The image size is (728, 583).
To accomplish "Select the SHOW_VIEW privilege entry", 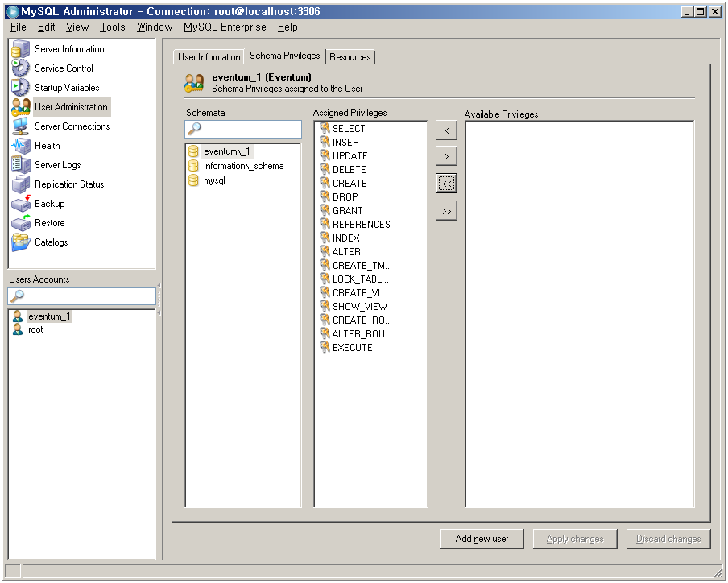I will point(360,306).
